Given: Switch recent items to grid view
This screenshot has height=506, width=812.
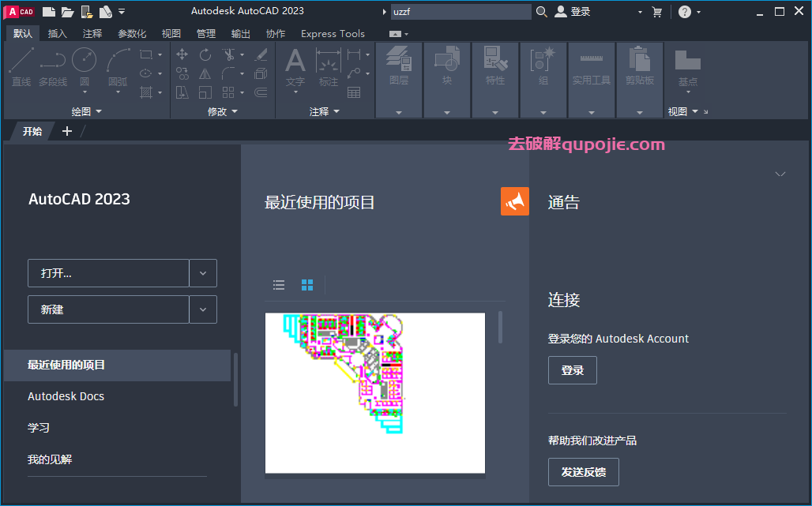Looking at the screenshot, I should tap(307, 284).
